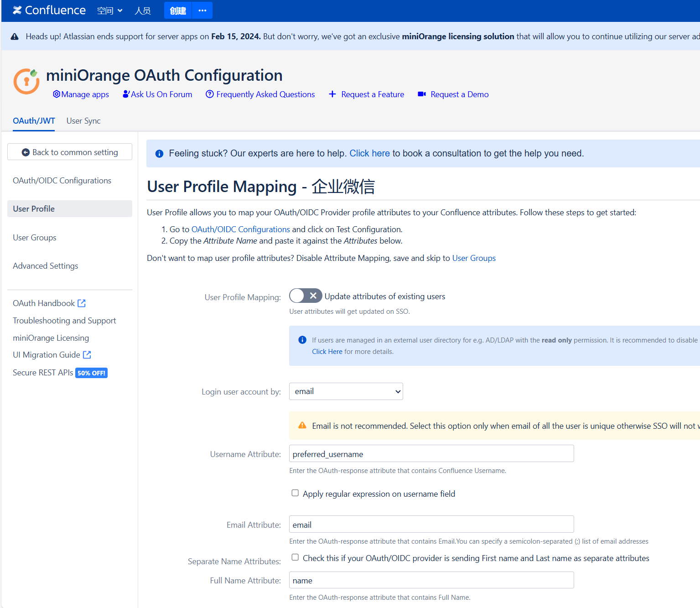
Task: Open the Request a Feature link
Action: pos(373,94)
